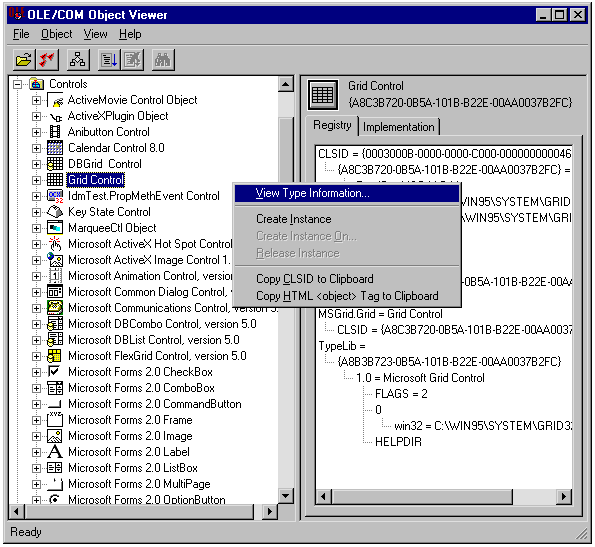Image resolution: width=595 pixels, height=547 pixels.
Task: Click the IdmTest.PropMethEvent Control icon
Action: 55,196
